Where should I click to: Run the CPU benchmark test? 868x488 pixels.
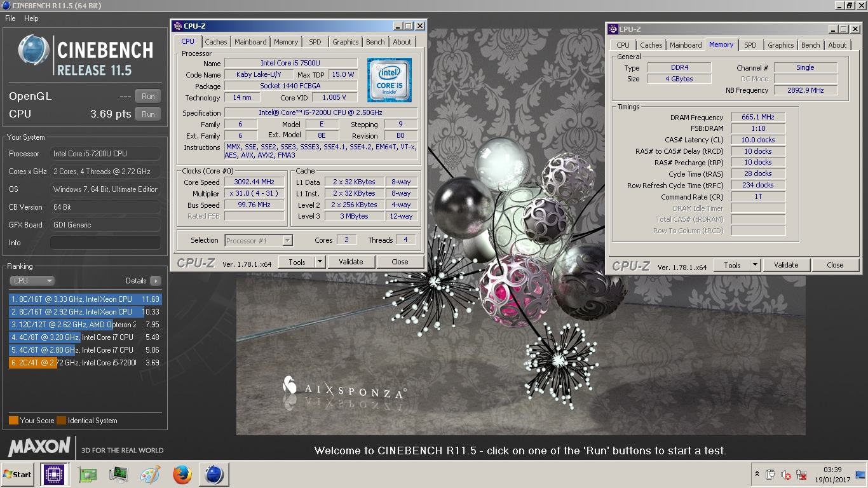click(148, 114)
